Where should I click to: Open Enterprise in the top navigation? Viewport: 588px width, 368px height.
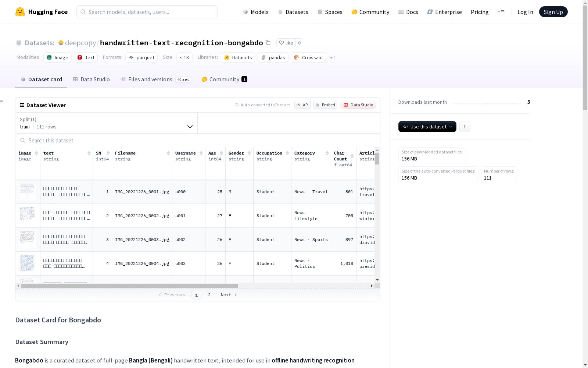click(445, 12)
